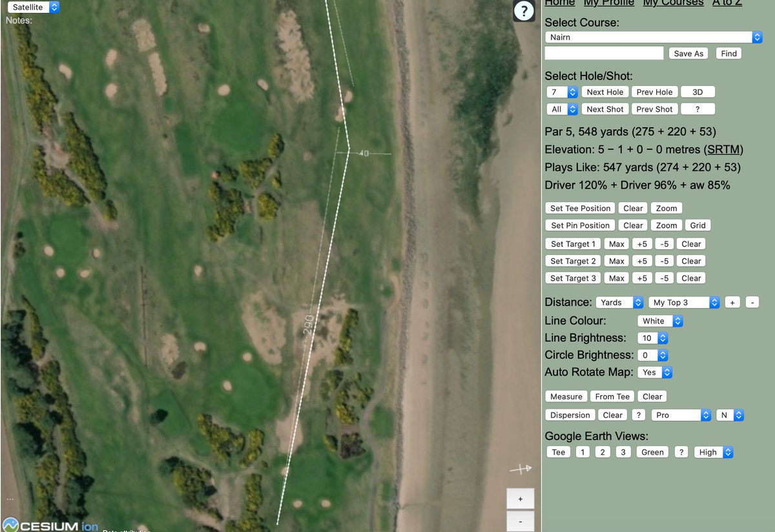Image resolution: width=775 pixels, height=532 pixels.
Task: Open the N dispersion dropdown
Action: 730,415
